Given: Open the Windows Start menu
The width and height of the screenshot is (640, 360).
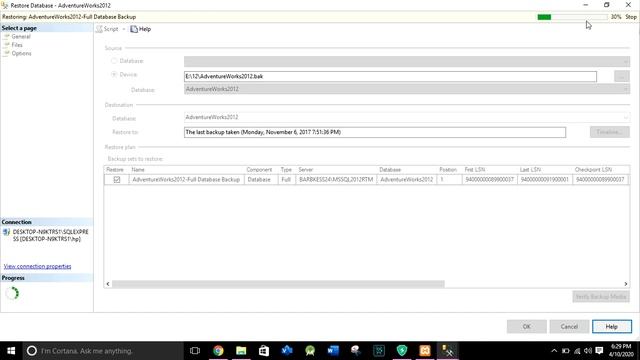Looking at the screenshot, I should click(11, 351).
